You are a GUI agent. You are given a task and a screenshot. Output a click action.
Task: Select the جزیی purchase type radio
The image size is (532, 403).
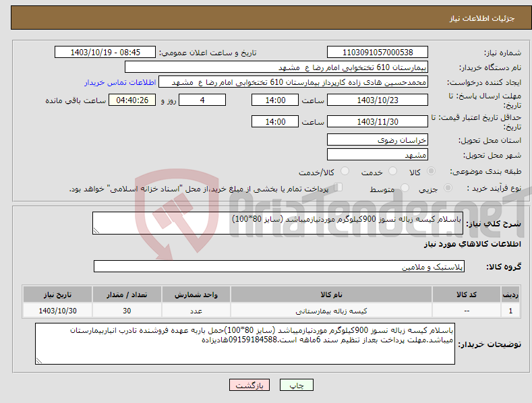pos(448,187)
